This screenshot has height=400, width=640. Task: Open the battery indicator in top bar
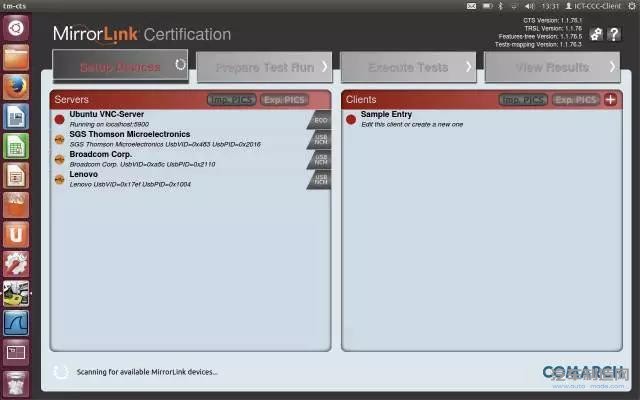(x=487, y=6)
